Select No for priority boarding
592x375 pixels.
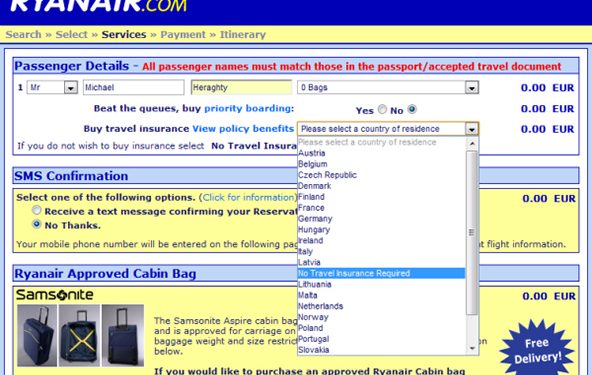click(x=412, y=110)
